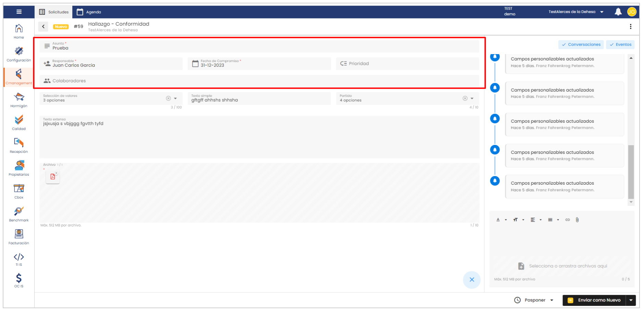Image resolution: width=644 pixels, height=311 pixels.
Task: Open the Benchmark module icon
Action: pos(19,214)
